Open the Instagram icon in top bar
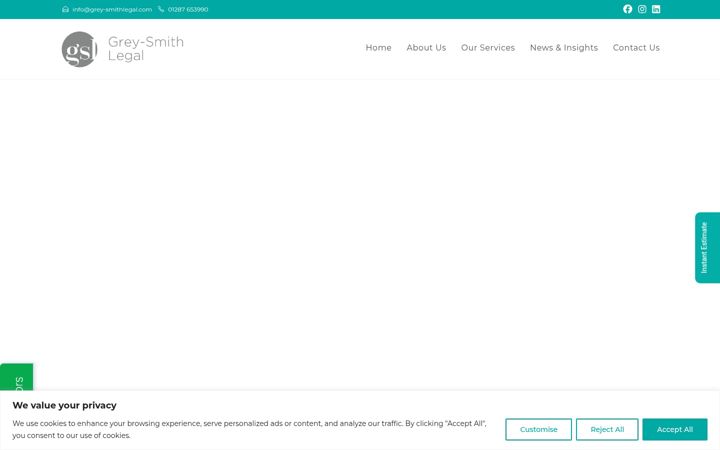This screenshot has height=450, width=720. point(642,9)
